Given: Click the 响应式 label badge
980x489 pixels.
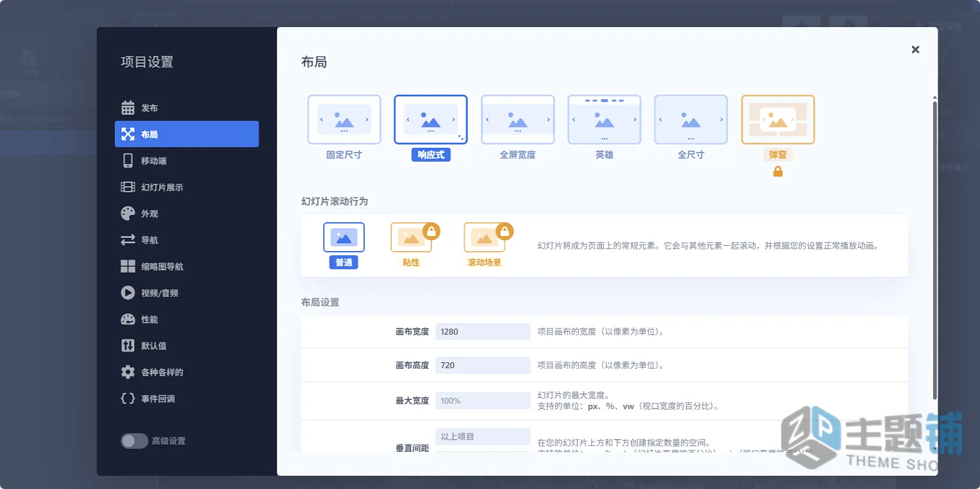Looking at the screenshot, I should click(x=431, y=155).
